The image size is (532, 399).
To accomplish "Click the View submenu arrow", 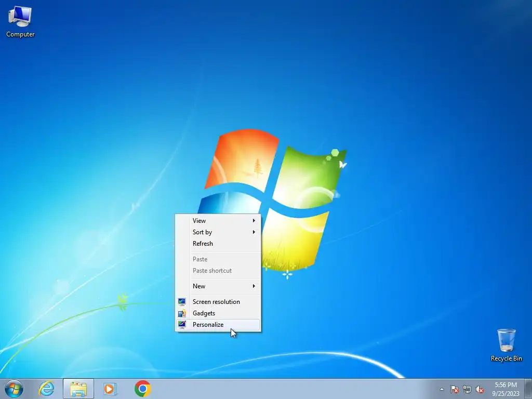I will tap(254, 220).
